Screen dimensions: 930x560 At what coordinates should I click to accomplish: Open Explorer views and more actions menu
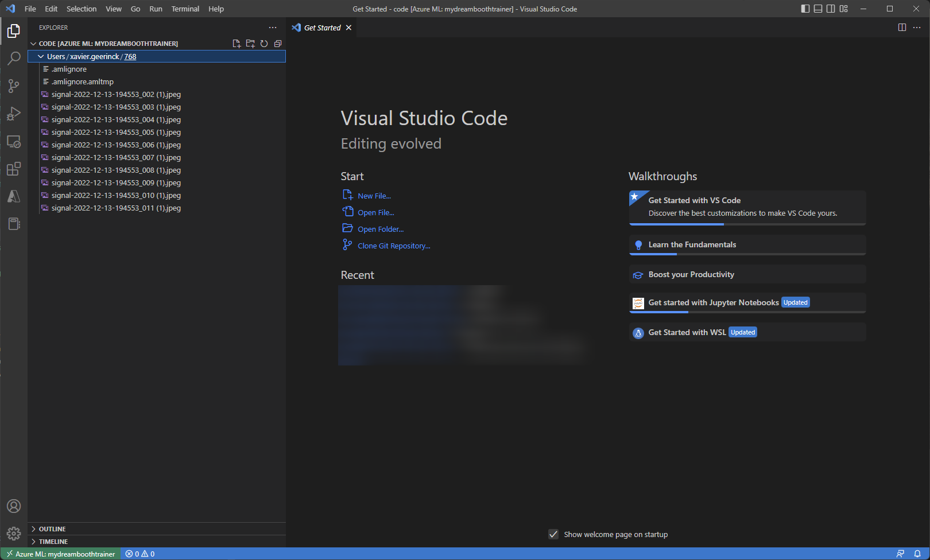[273, 28]
